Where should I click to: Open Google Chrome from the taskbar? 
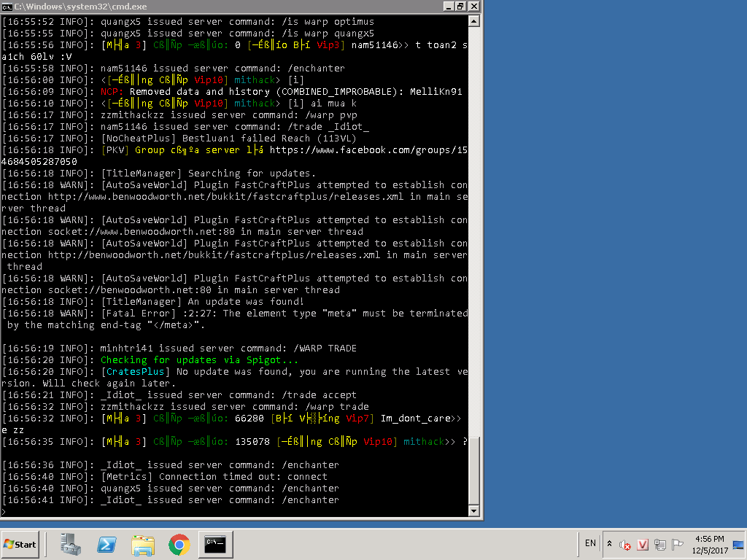[179, 544]
